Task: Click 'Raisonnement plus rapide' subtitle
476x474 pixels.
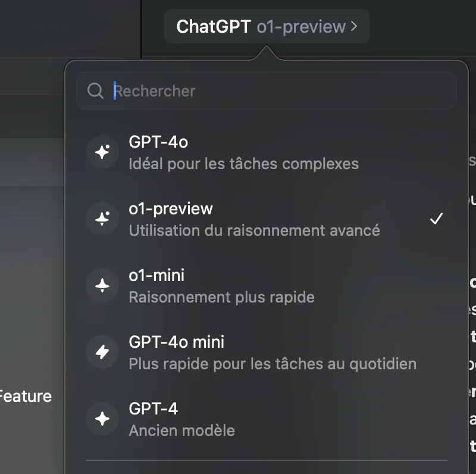Action: 221,298
